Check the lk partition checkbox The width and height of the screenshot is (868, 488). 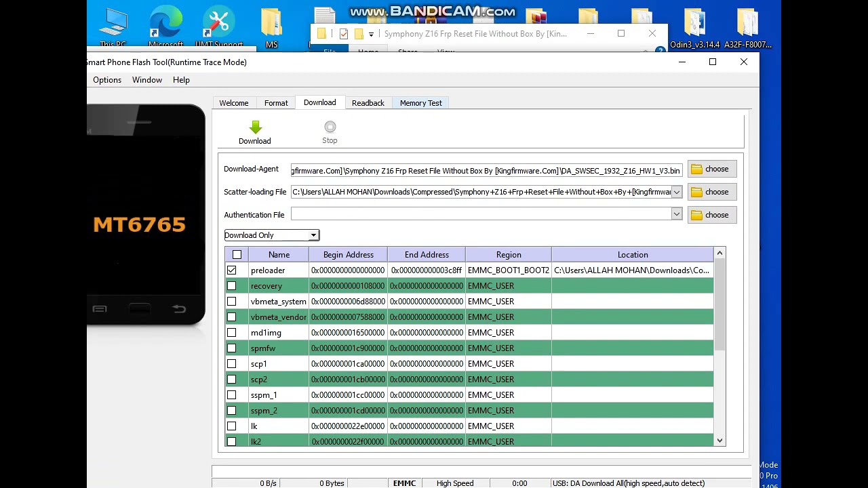[x=232, y=426]
